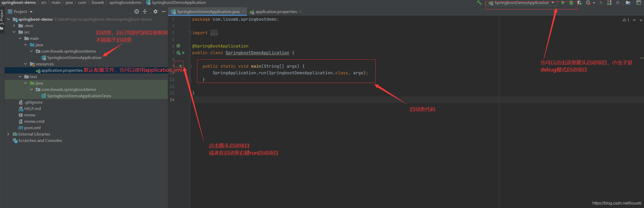
Task: Click the Select Opened File crosshair icon
Action: coord(137,11)
